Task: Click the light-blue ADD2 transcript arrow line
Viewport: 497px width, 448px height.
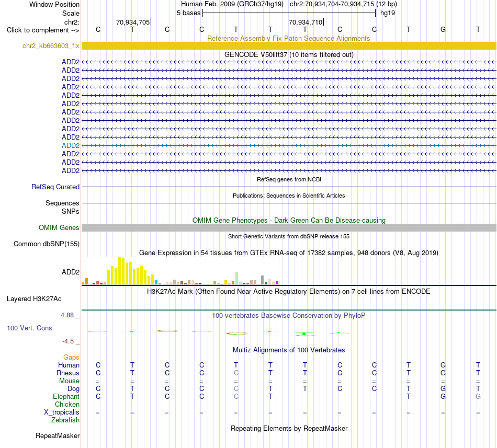Action: (x=289, y=146)
